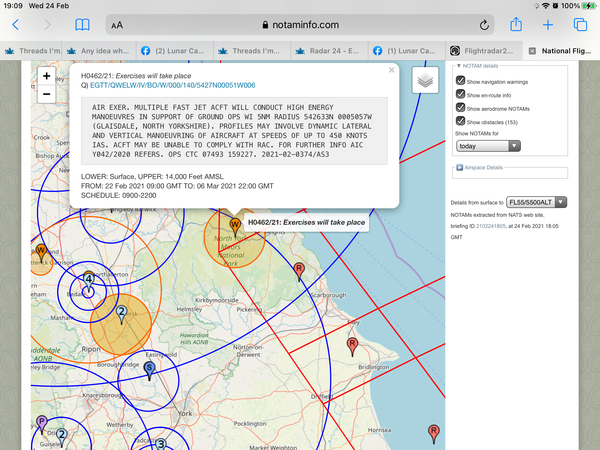Screen dimensions: 600x450
Task: Click the 'FROM: 22 Feb 2021 09:00 GMT' line
Action: [177, 186]
